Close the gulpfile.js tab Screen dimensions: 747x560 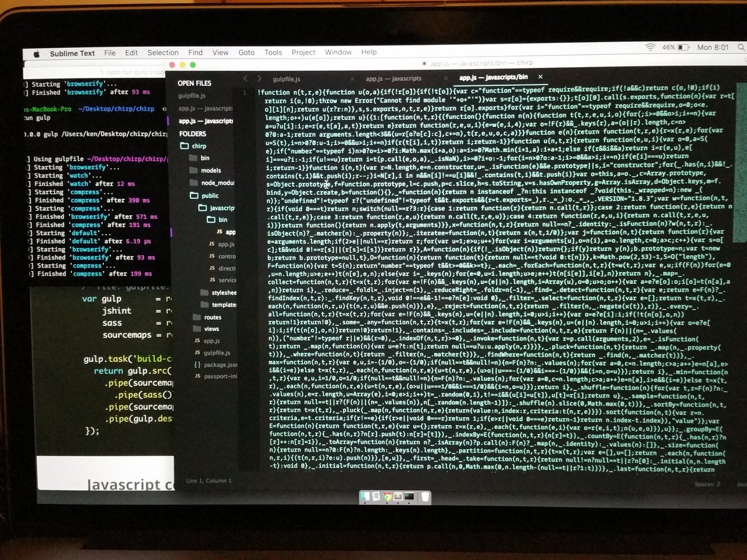352,79
